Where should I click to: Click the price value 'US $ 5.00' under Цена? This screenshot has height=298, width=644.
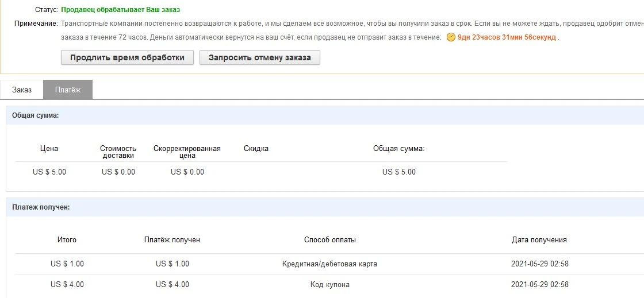[x=49, y=172]
